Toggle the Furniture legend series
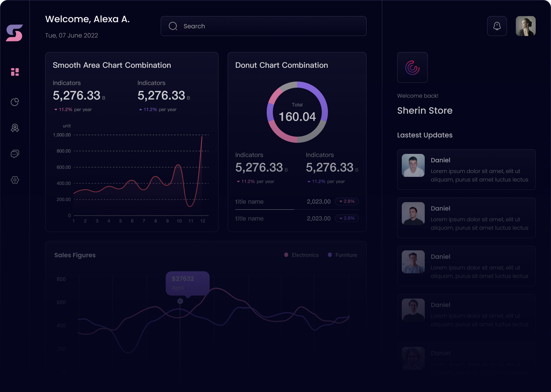This screenshot has width=551, height=392. (x=342, y=255)
